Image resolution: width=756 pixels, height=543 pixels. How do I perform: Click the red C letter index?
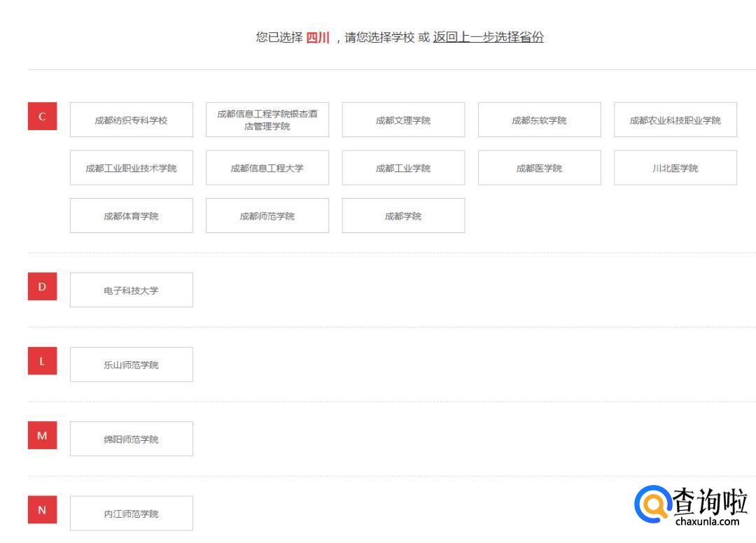(43, 116)
